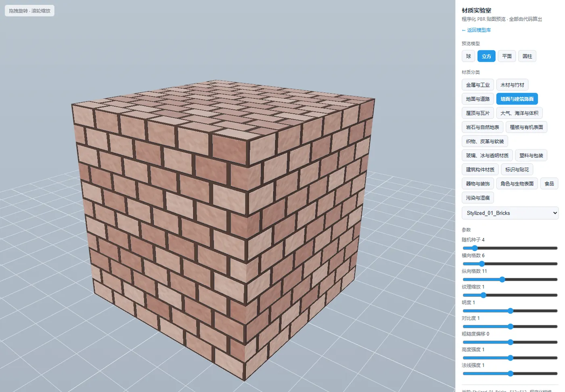Screen dimensions: 565x392
Task: Adjust the 法线强度 slider
Action: (510, 374)
